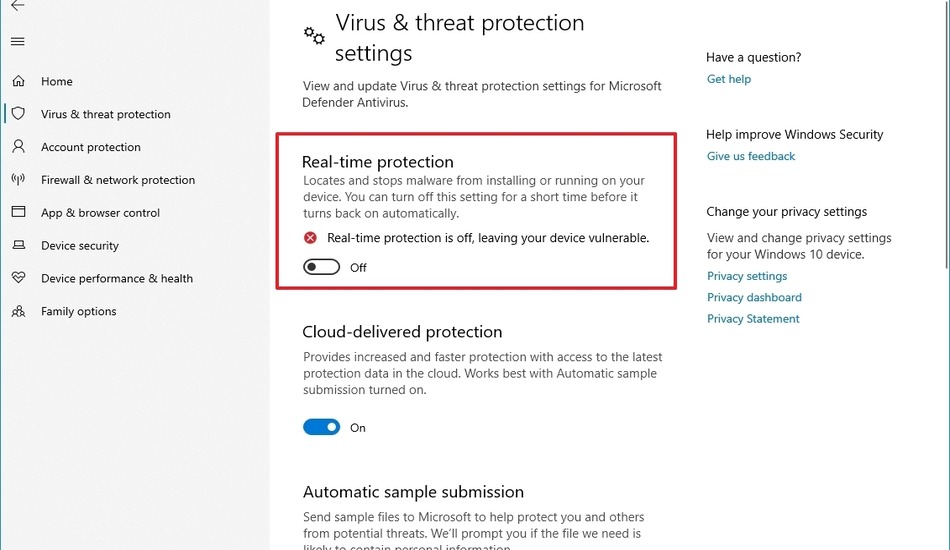
Task: Click the Get help link
Action: point(728,79)
